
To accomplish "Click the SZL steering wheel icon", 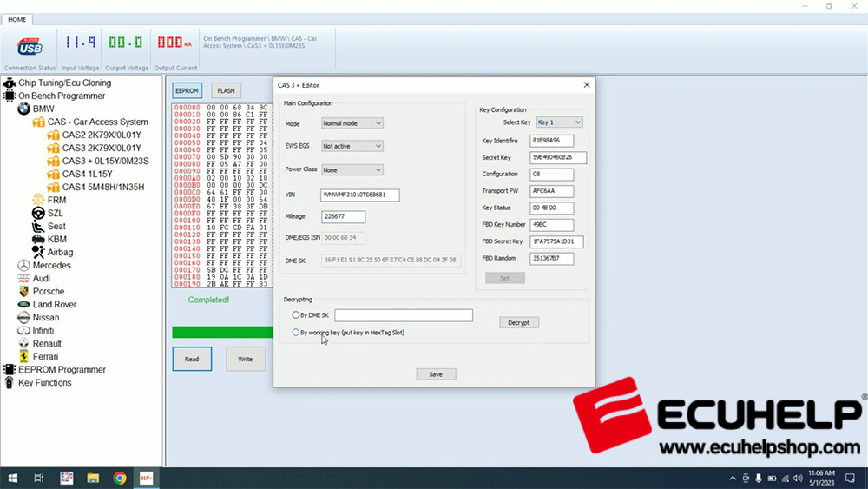I will point(38,213).
